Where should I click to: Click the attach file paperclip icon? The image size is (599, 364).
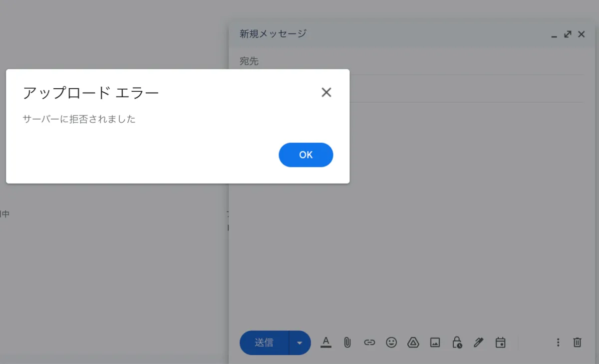tap(347, 343)
